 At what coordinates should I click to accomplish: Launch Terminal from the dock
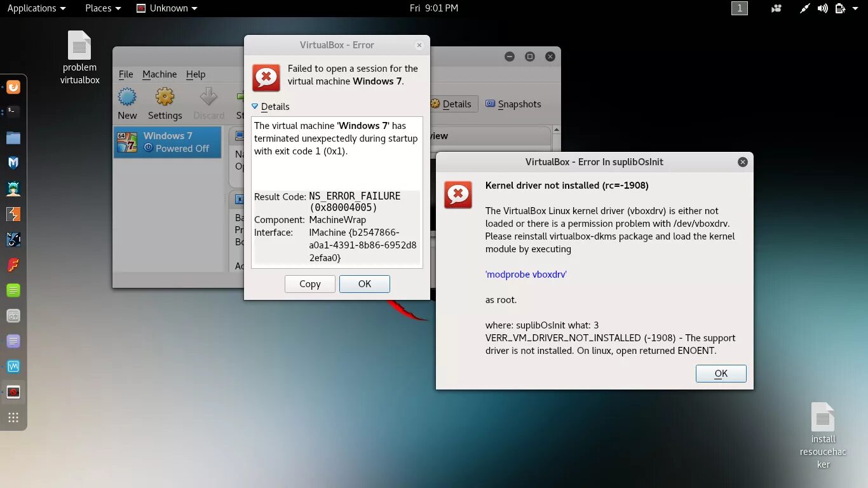(x=13, y=112)
